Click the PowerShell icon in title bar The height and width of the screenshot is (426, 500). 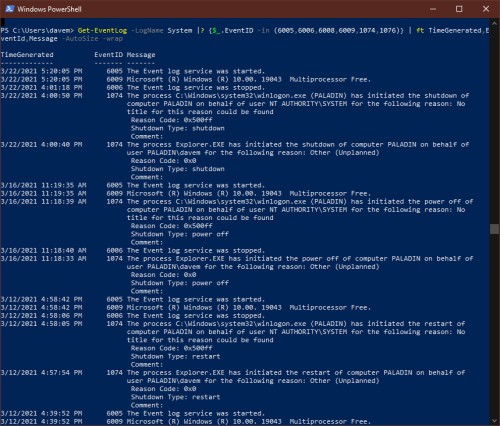pyautogui.click(x=9, y=9)
